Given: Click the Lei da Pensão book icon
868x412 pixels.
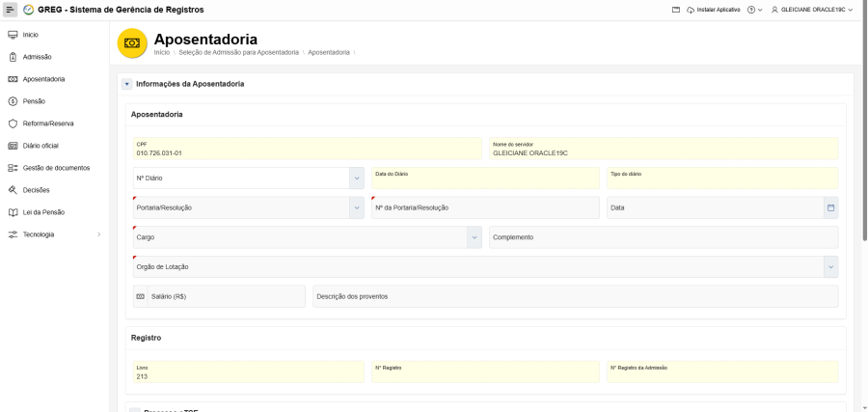Looking at the screenshot, I should pos(13,212).
